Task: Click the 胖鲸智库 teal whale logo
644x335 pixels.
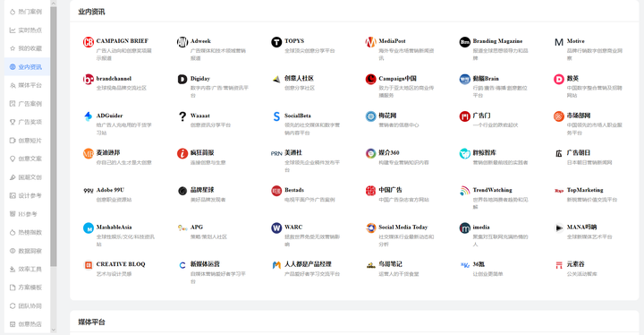Action: pos(464,153)
